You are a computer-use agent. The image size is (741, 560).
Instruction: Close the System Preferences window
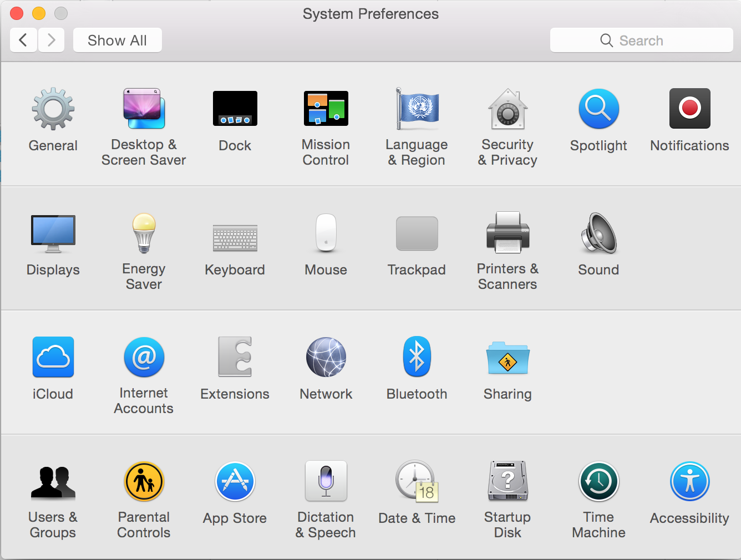pyautogui.click(x=17, y=13)
